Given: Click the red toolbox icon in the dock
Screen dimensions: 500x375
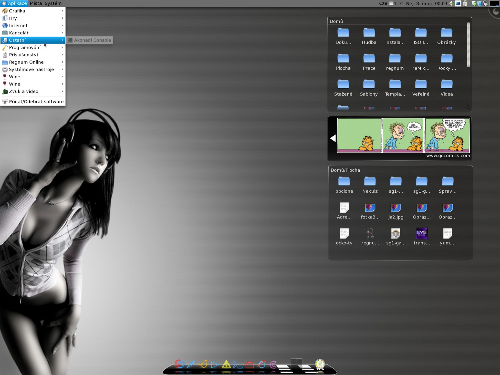Looking at the screenshot, I should (x=250, y=364).
